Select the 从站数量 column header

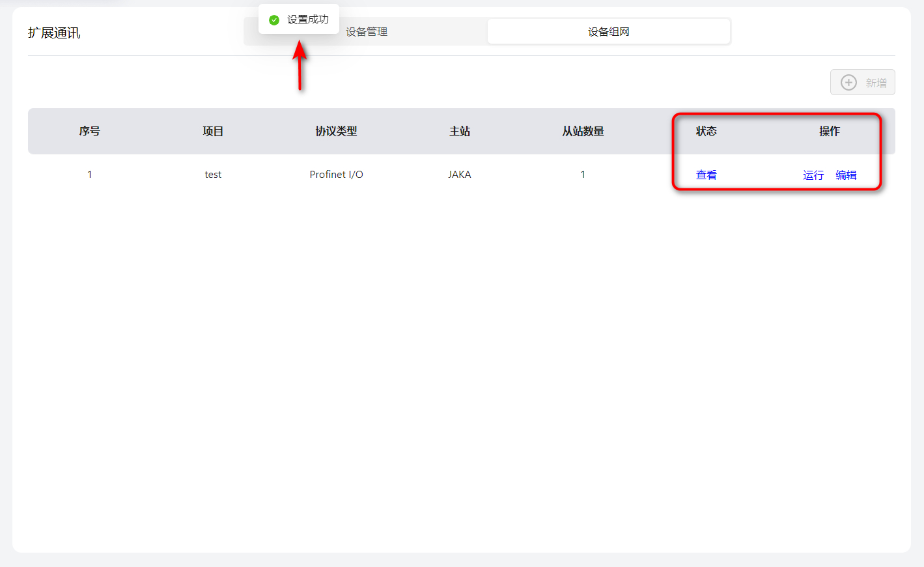pyautogui.click(x=583, y=131)
